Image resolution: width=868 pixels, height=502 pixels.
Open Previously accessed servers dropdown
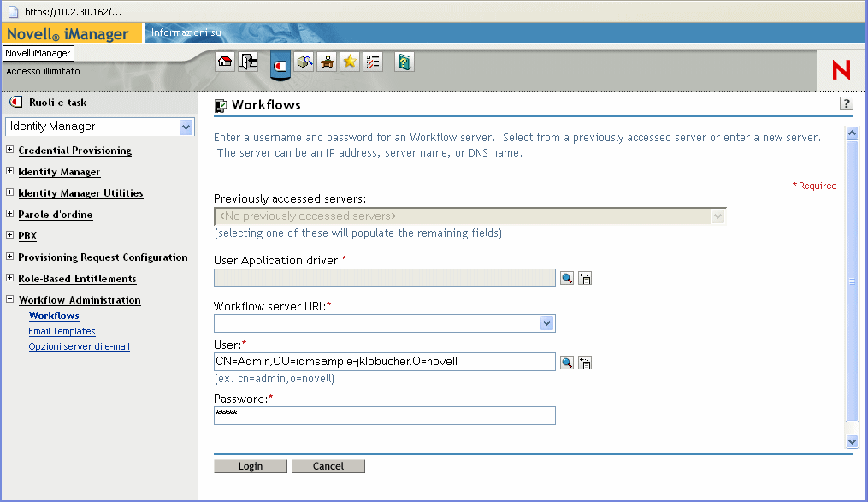718,216
